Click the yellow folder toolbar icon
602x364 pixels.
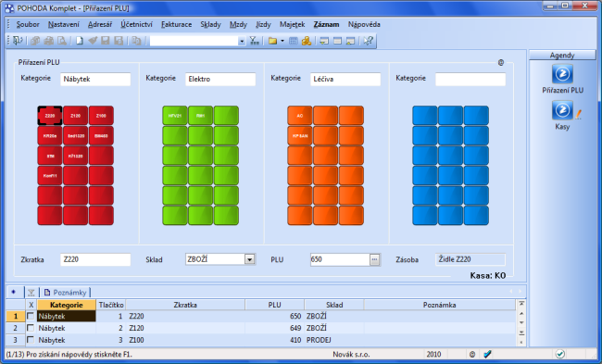pyautogui.click(x=272, y=41)
